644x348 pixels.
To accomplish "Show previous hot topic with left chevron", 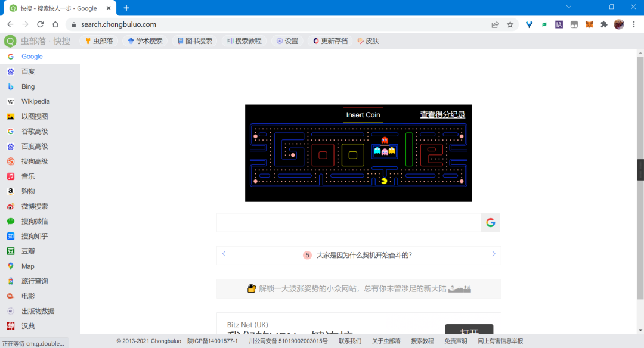I will click(x=224, y=254).
